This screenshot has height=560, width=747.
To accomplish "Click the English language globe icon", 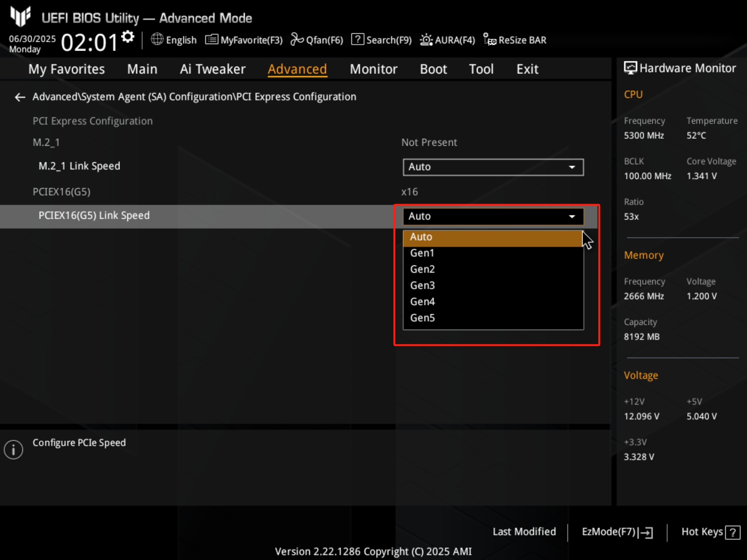I will pyautogui.click(x=157, y=39).
